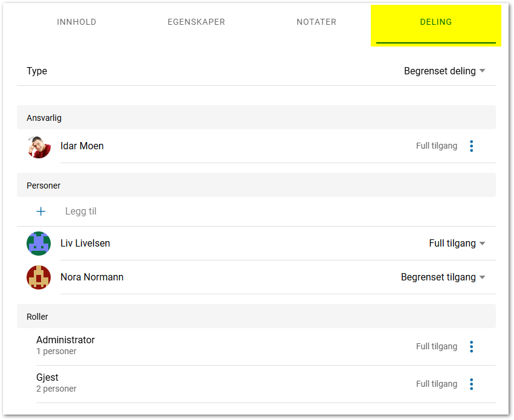This screenshot has height=420, width=514.
Task: Open the three-dot menu for Idar Moen
Action: (471, 146)
